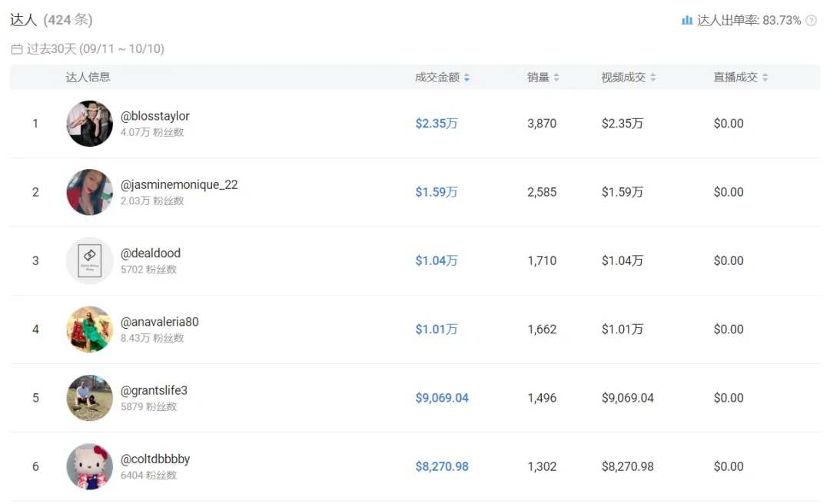
Task: Open the @blosstaylor avatar thumbnail
Action: pos(89,124)
